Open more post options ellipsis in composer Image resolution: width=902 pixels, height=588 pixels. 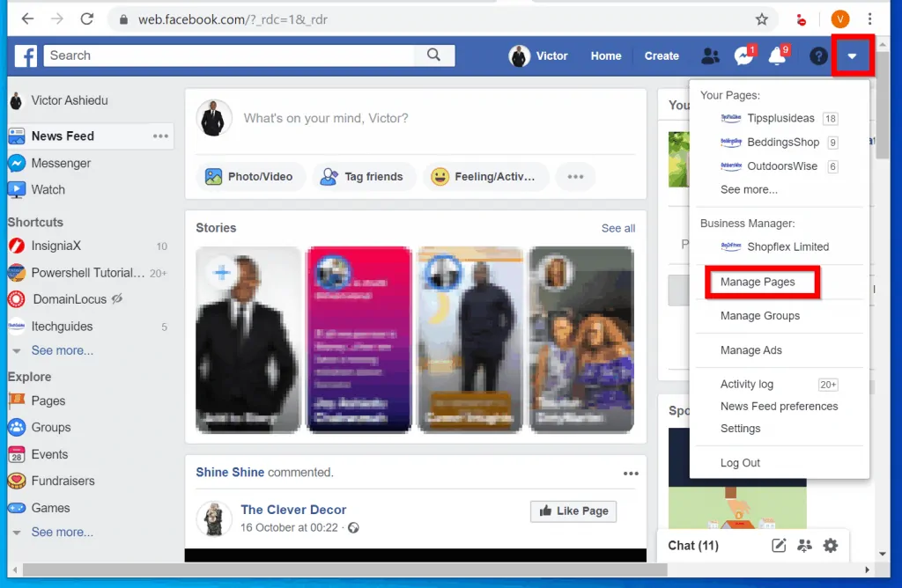point(575,176)
